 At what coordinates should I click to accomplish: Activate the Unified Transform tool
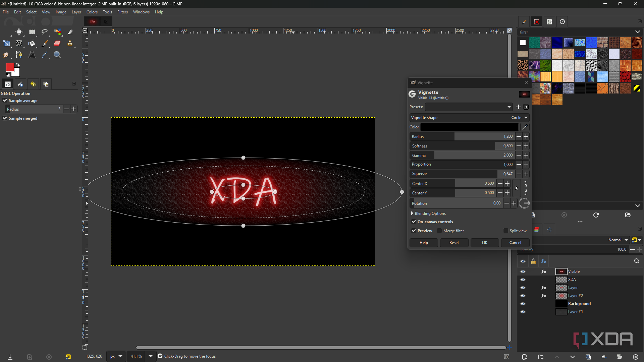6,44
